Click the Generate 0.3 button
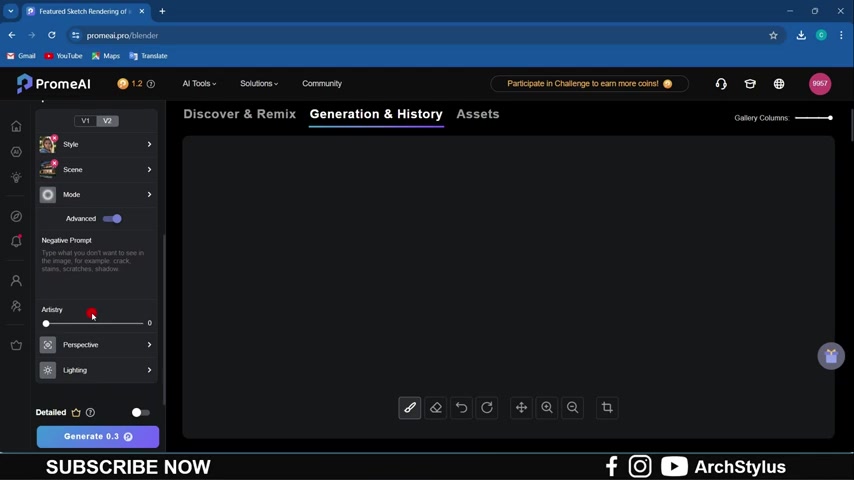The width and height of the screenshot is (854, 480). coord(98,437)
